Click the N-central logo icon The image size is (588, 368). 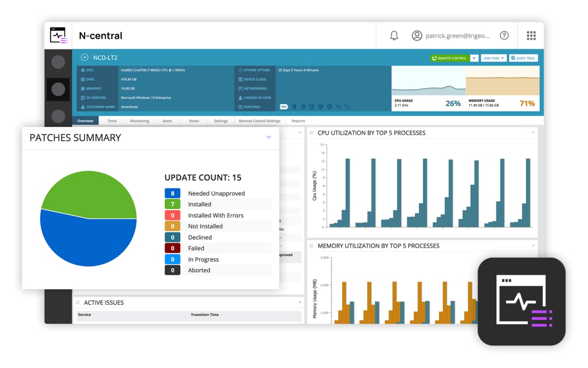tap(58, 36)
